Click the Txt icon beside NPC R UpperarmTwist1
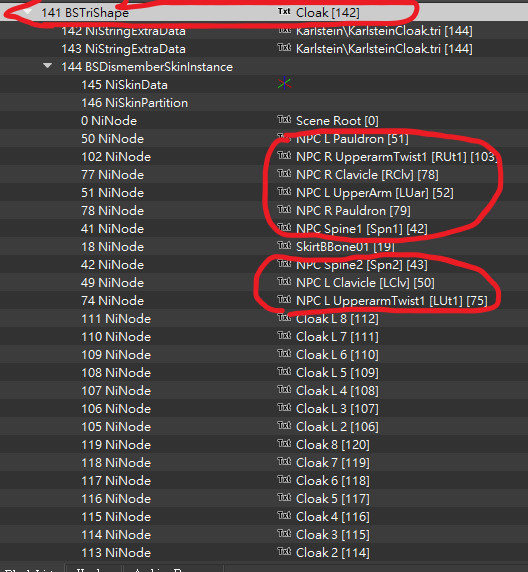 point(284,155)
